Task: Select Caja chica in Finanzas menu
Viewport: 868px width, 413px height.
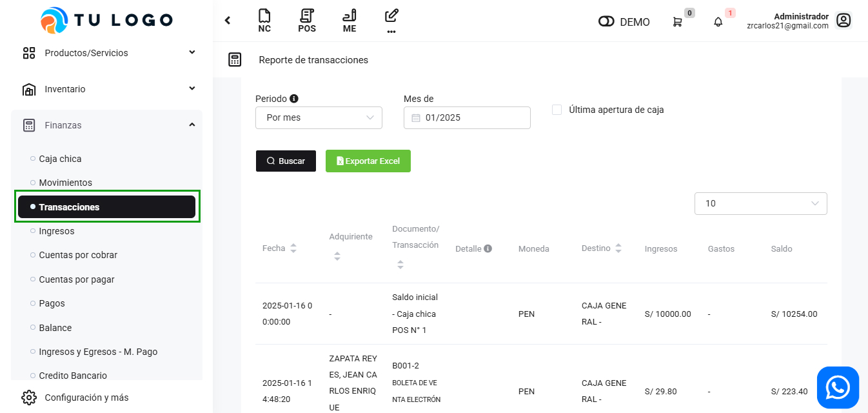Action: pyautogui.click(x=60, y=159)
